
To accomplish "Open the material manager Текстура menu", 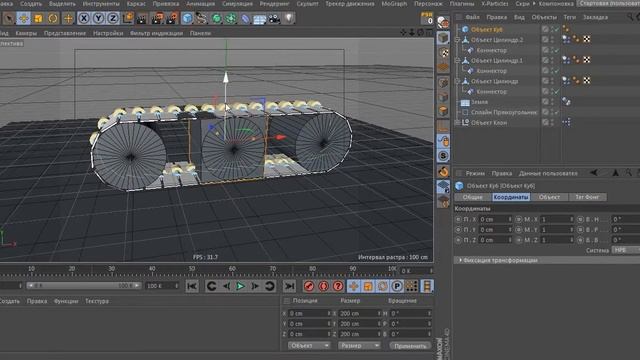I will click(97, 301).
